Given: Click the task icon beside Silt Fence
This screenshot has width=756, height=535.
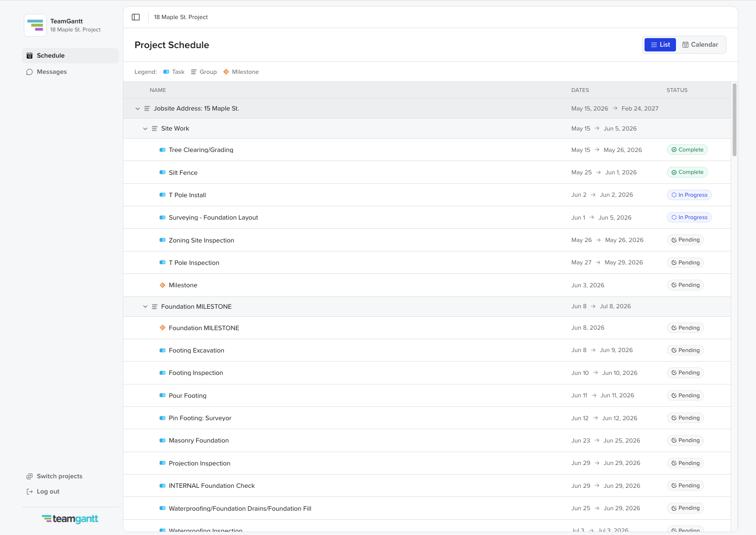Looking at the screenshot, I should [162, 172].
